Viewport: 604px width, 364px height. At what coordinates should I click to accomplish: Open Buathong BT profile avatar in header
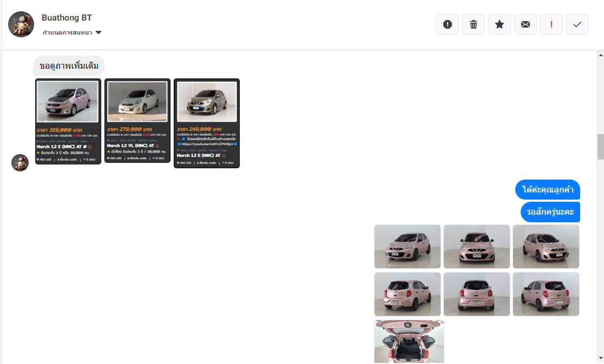[21, 24]
